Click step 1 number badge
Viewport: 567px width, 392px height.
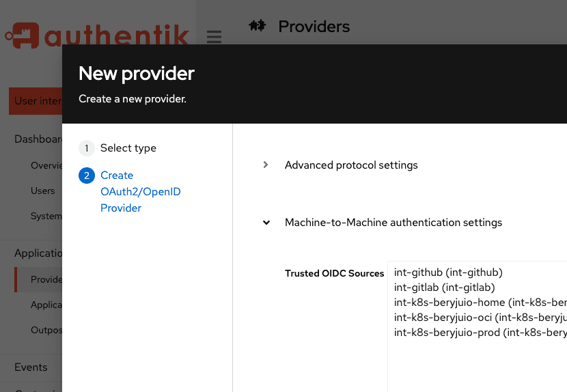point(87,148)
